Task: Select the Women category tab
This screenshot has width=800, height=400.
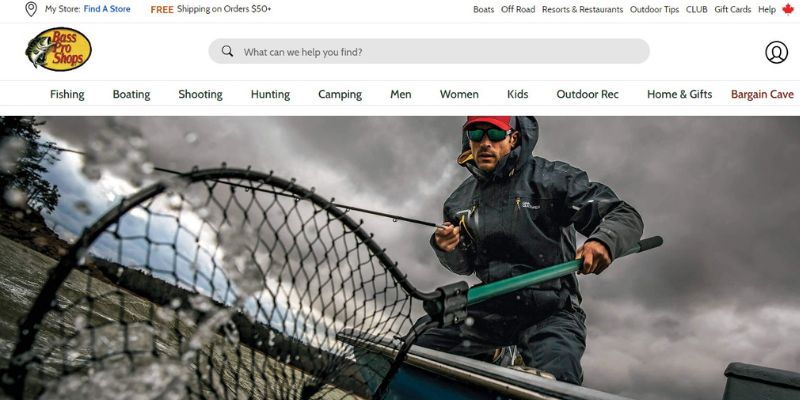Action: coord(459,94)
